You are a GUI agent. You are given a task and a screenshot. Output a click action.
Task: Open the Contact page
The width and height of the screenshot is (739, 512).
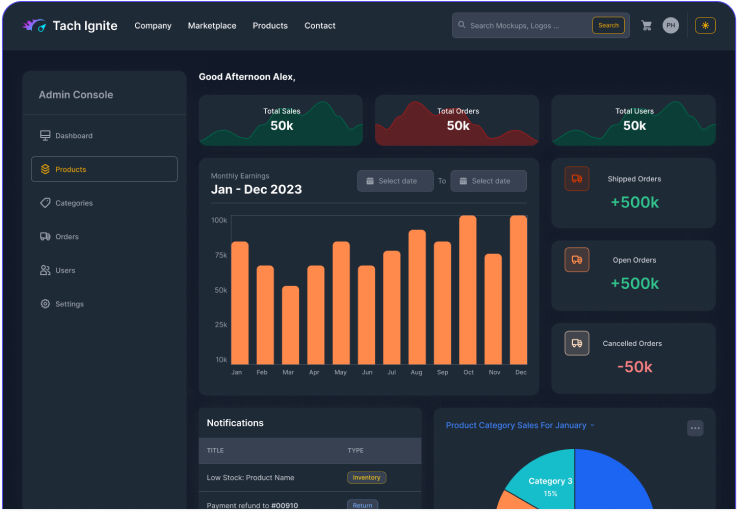click(x=320, y=26)
